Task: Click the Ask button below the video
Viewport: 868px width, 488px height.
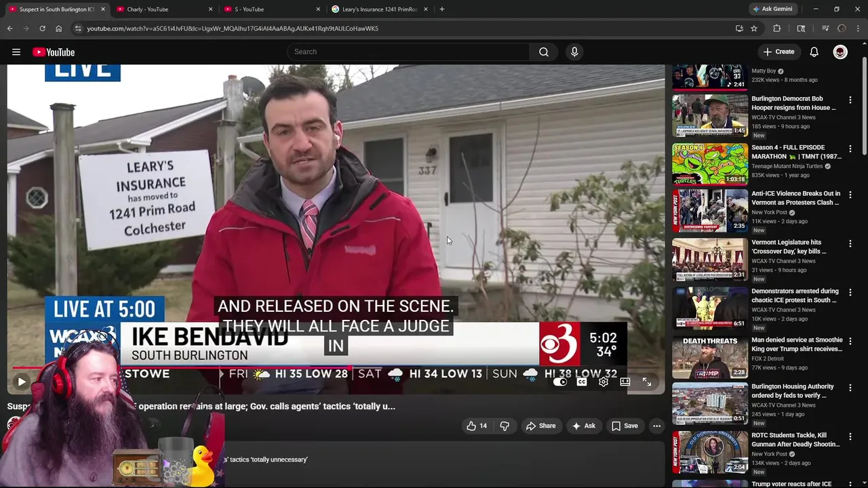Action: click(x=583, y=426)
